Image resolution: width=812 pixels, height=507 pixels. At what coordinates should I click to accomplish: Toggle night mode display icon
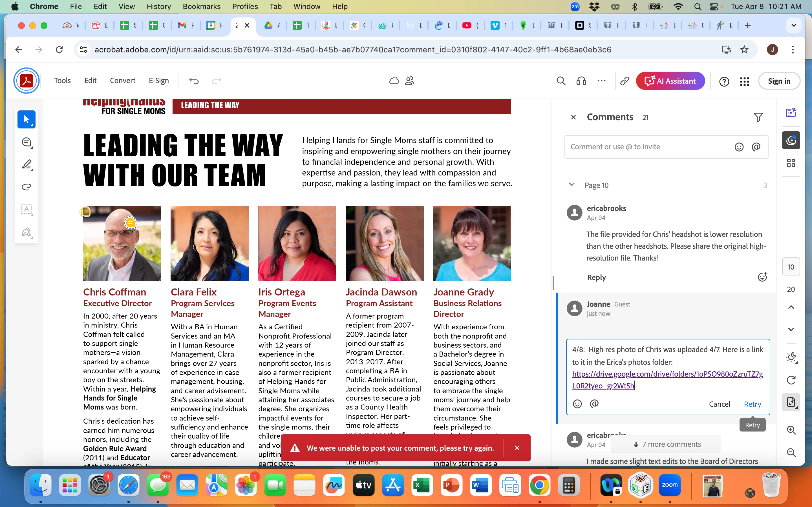[791, 357]
